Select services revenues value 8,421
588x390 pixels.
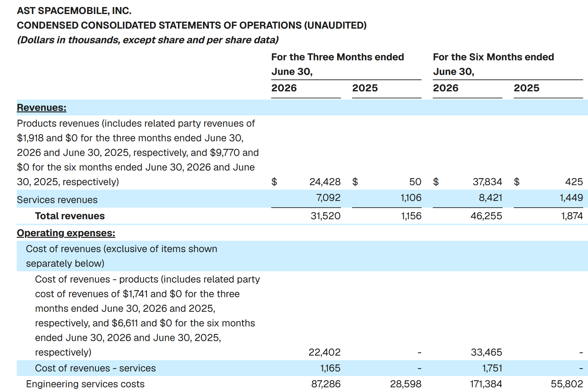point(490,198)
